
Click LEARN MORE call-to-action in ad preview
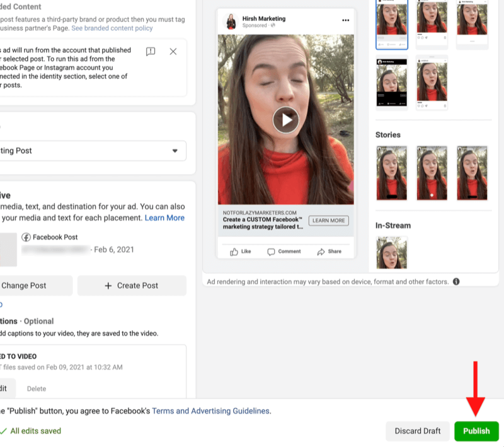pos(328,221)
